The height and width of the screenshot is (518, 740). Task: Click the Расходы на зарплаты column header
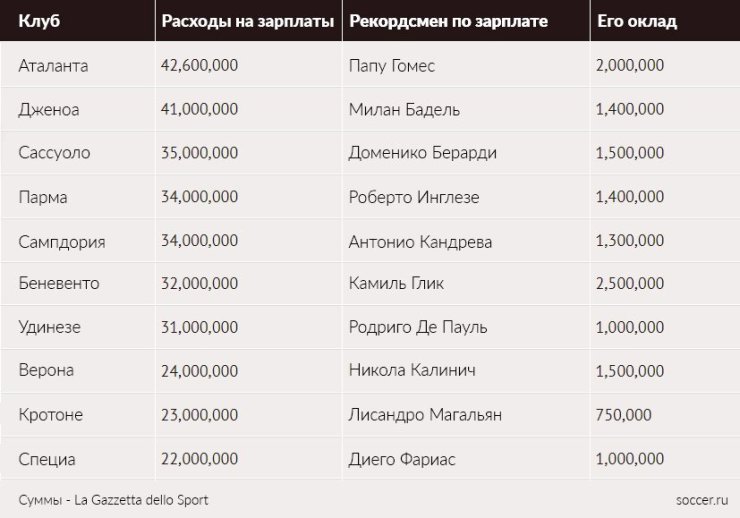pyautogui.click(x=247, y=21)
